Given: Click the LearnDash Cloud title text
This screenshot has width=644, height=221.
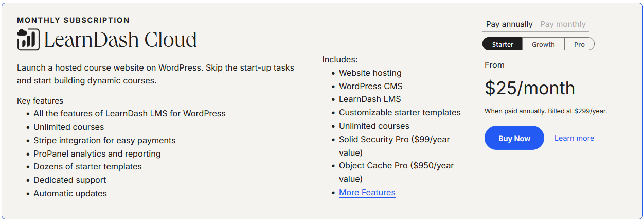Looking at the screenshot, I should [120, 40].
